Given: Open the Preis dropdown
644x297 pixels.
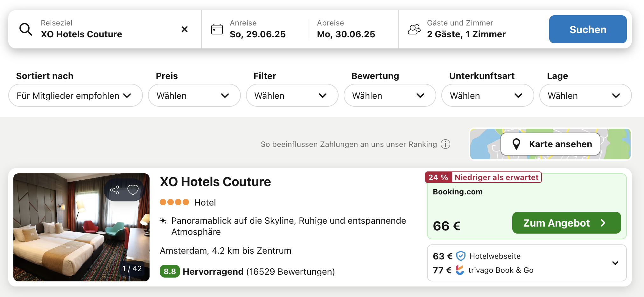Looking at the screenshot, I should point(194,96).
